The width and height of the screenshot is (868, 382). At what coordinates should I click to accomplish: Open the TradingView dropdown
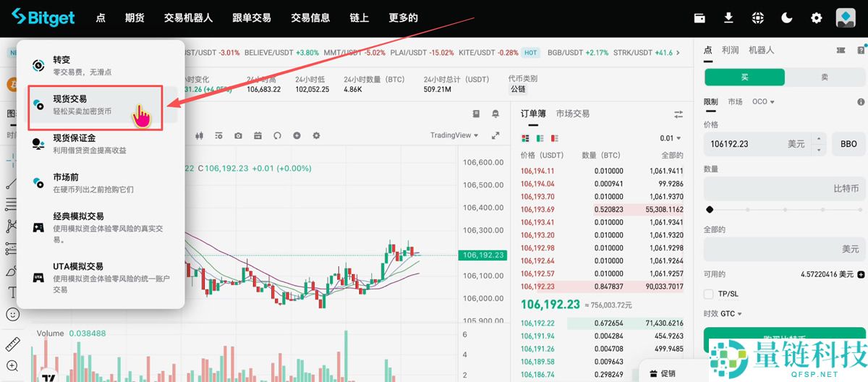[x=454, y=135]
